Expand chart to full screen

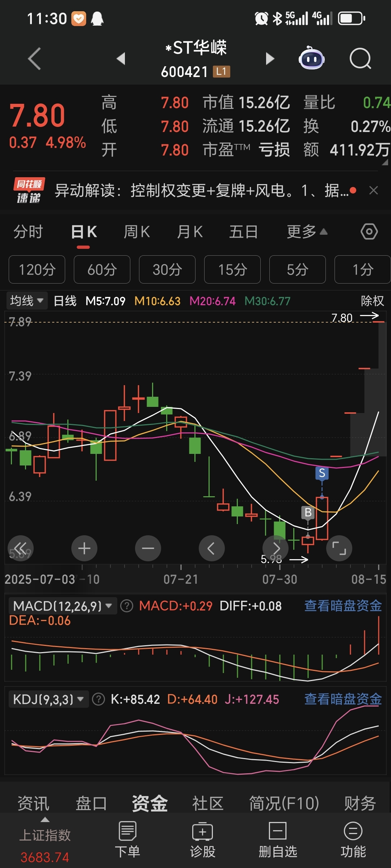[x=339, y=548]
